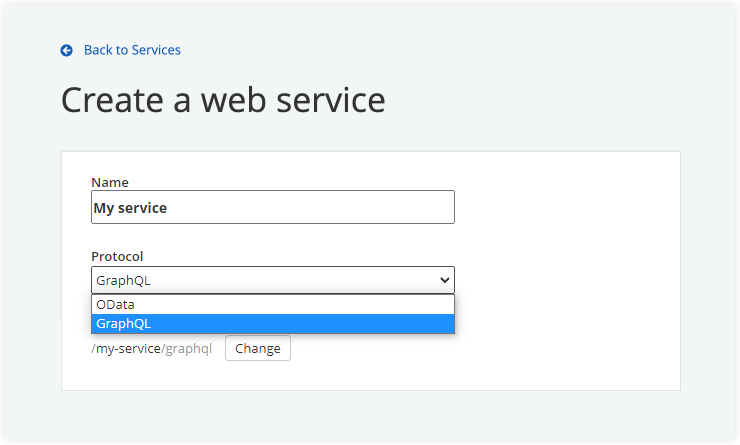Place cursor after My service text
Image resolution: width=740 pixels, height=445 pixels.
coord(168,208)
